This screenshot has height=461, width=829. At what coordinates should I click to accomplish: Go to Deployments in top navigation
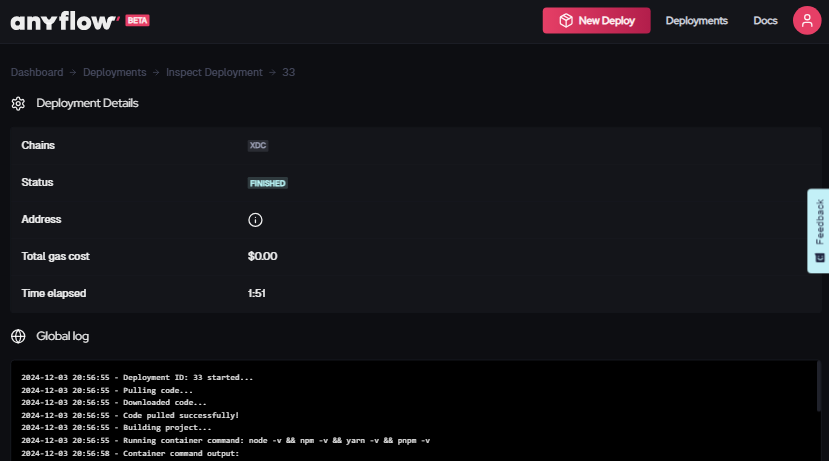coord(696,21)
